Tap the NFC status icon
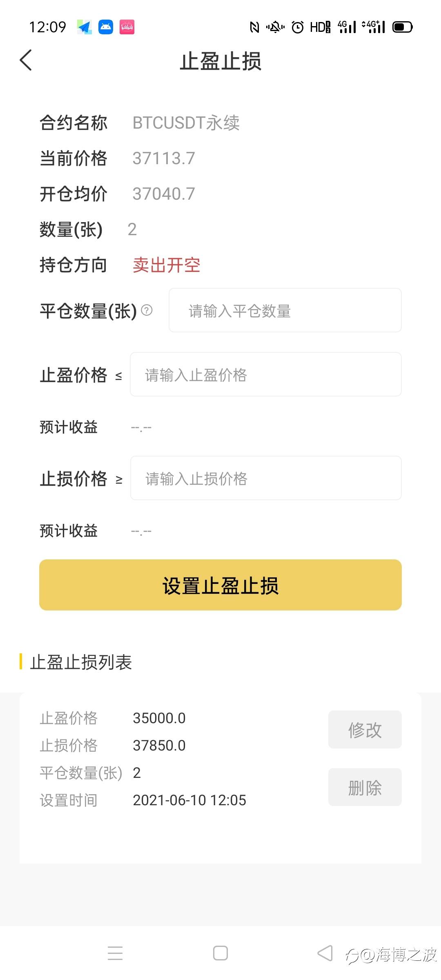 coord(254,27)
